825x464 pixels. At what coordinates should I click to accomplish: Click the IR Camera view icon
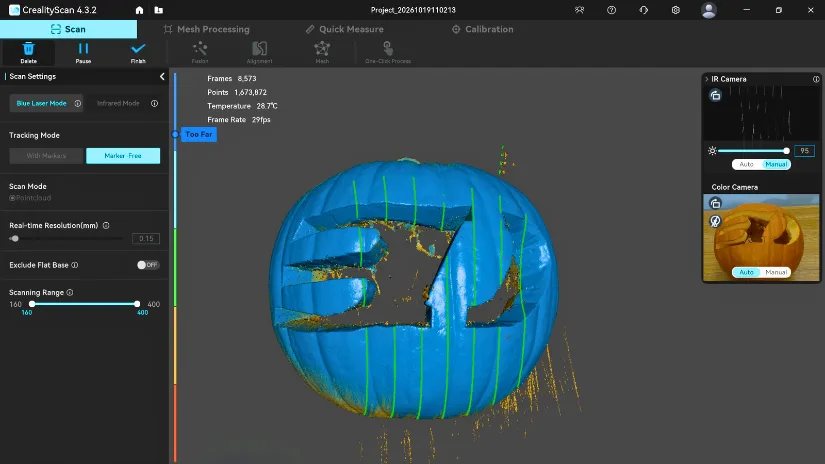[715, 95]
